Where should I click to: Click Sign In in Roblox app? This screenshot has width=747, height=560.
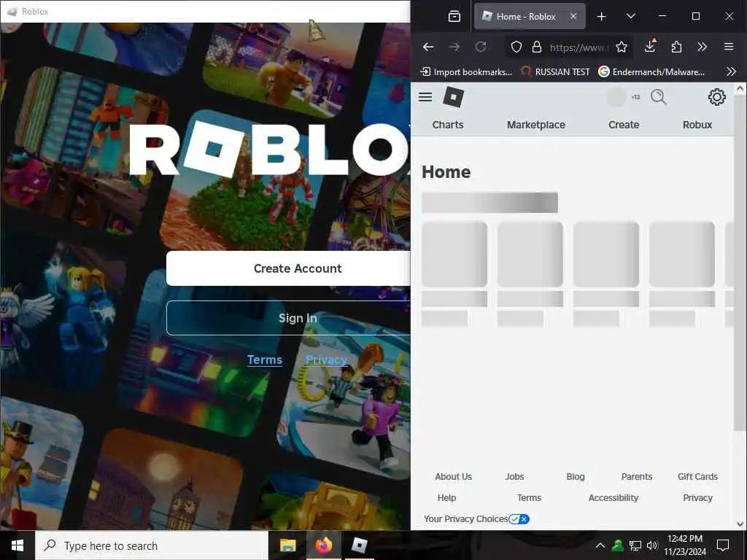pyautogui.click(x=288, y=318)
